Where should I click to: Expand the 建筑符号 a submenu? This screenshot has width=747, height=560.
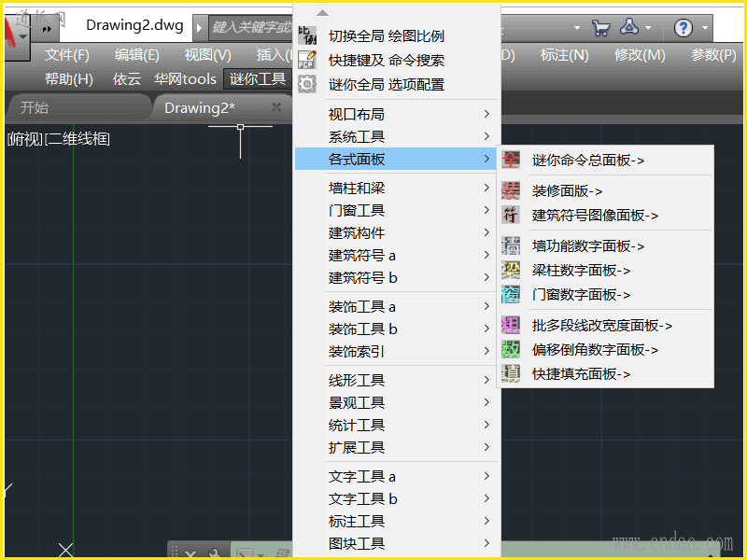tap(486, 255)
